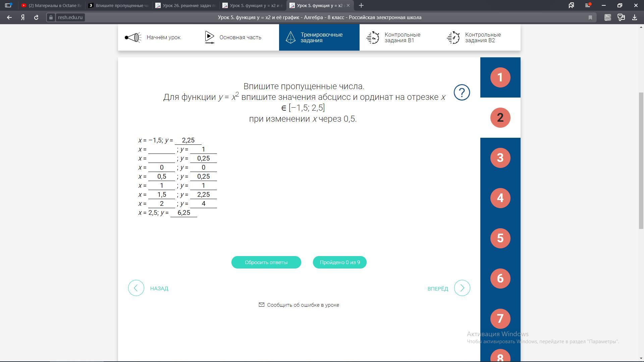The width and height of the screenshot is (644, 362).
Task: Click the browser back arrow
Action: [9, 17]
